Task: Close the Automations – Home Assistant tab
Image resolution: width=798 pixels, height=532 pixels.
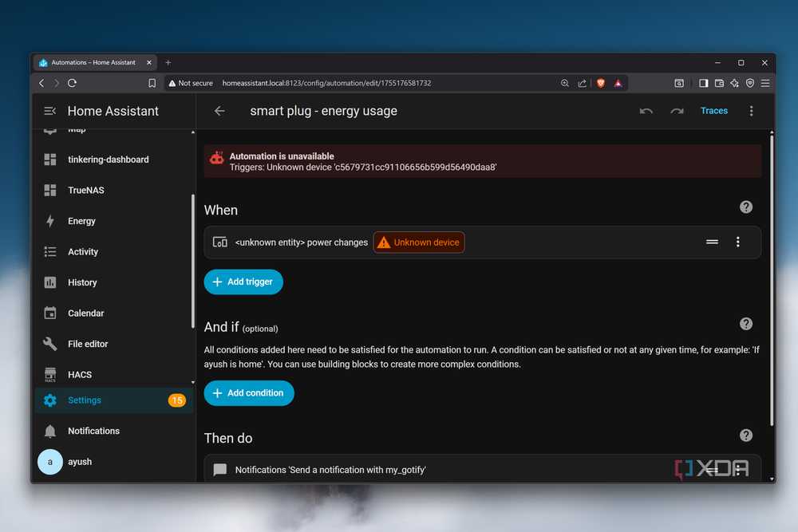Action: point(149,62)
